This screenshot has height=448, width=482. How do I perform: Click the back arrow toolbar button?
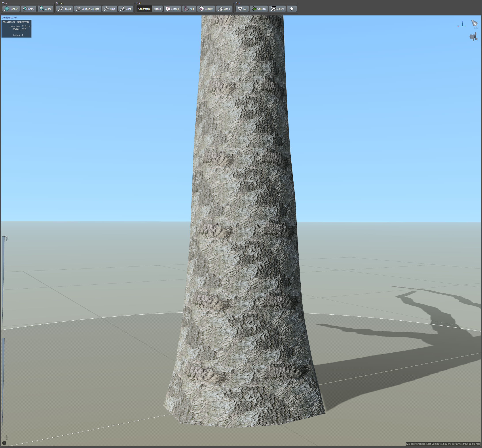[292, 9]
